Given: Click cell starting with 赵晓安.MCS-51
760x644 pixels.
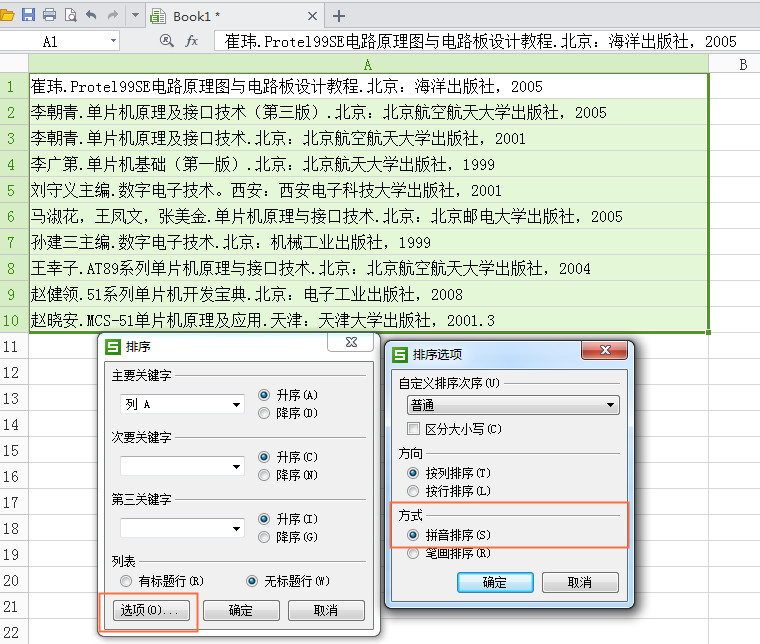Looking at the screenshot, I should [x=368, y=320].
